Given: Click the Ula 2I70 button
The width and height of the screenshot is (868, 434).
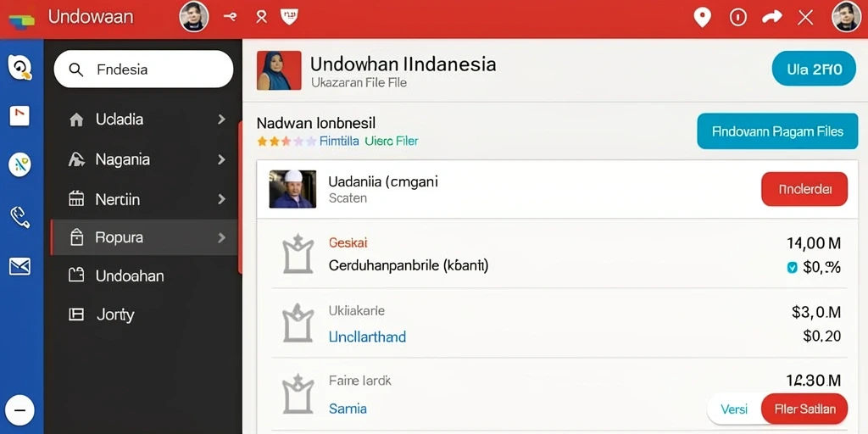Looking at the screenshot, I should click(x=814, y=69).
